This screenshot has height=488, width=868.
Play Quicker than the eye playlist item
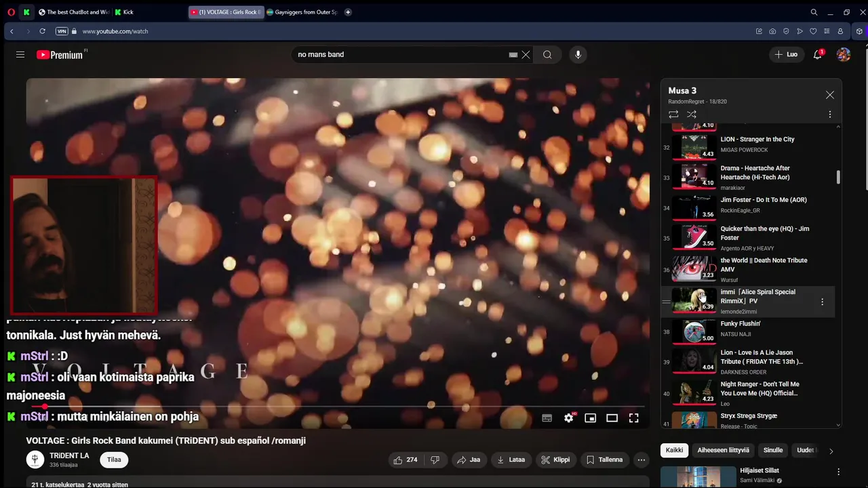coord(749,239)
